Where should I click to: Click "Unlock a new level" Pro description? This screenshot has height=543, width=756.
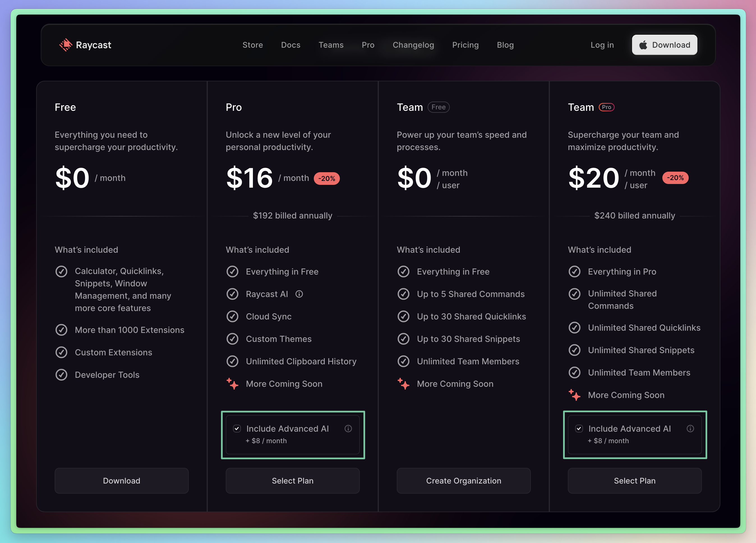click(278, 141)
